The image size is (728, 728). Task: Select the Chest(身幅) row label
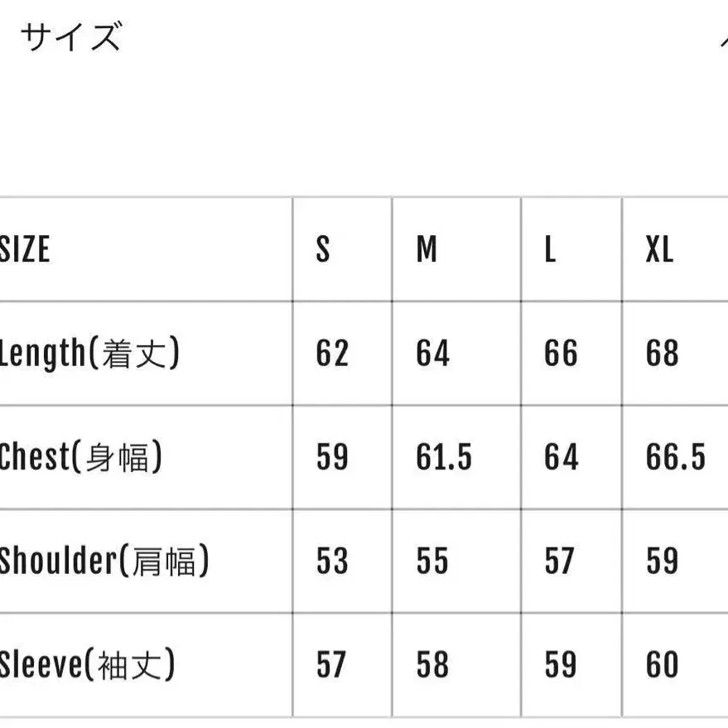pyautogui.click(x=81, y=457)
